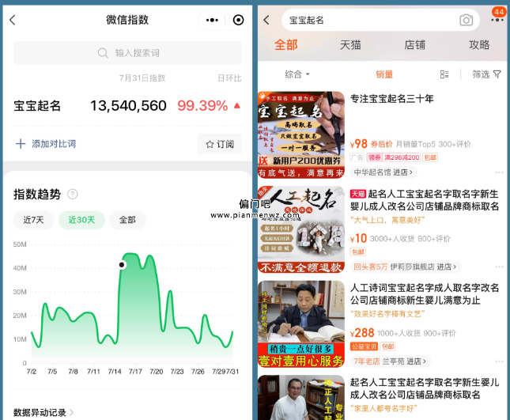Screen dimensions: 510x420
Task: Close mini program via target circle icon
Action: pos(239,21)
